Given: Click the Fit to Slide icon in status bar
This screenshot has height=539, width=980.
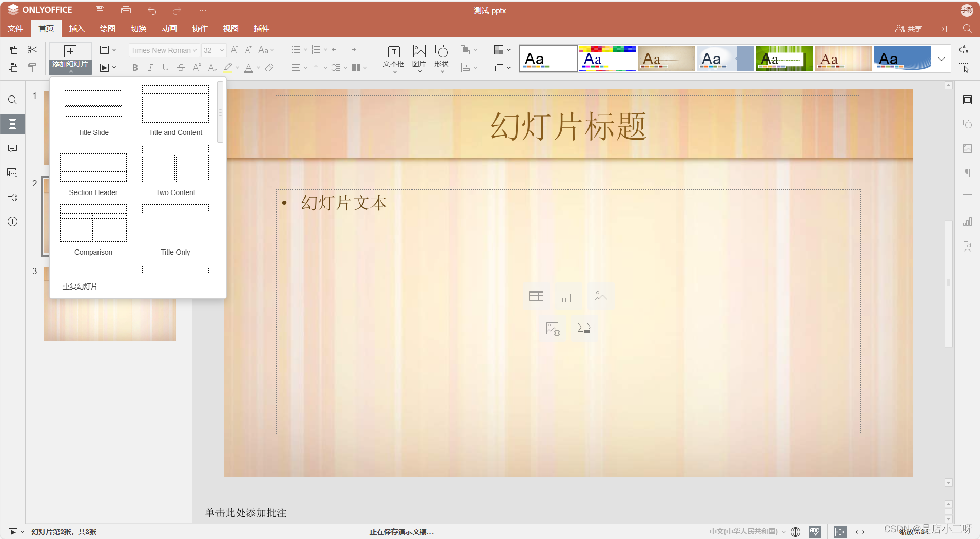Looking at the screenshot, I should coord(840,532).
